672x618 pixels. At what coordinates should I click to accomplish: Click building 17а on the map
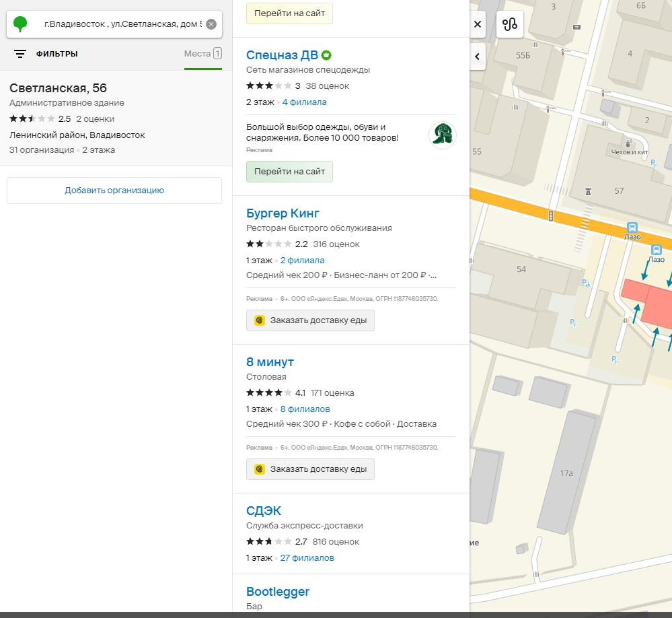(x=566, y=473)
